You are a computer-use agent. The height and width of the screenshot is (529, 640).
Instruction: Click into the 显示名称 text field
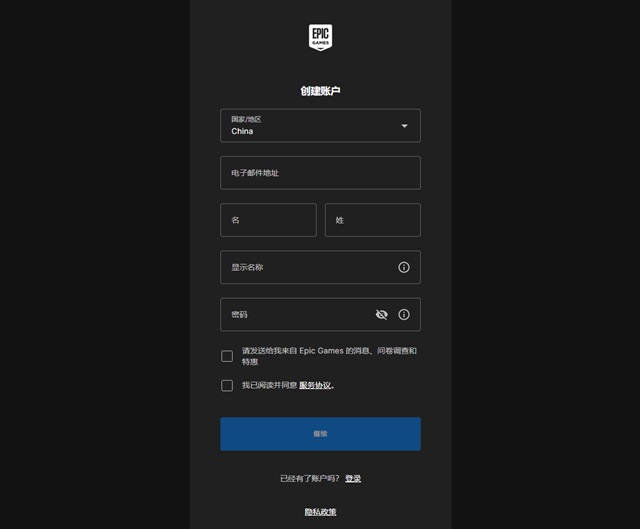(305, 267)
